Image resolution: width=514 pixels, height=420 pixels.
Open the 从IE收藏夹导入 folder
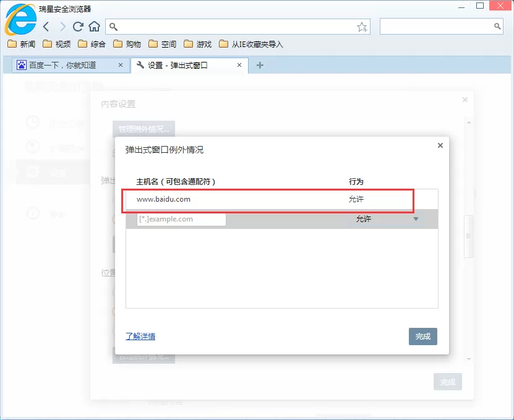[x=251, y=44]
